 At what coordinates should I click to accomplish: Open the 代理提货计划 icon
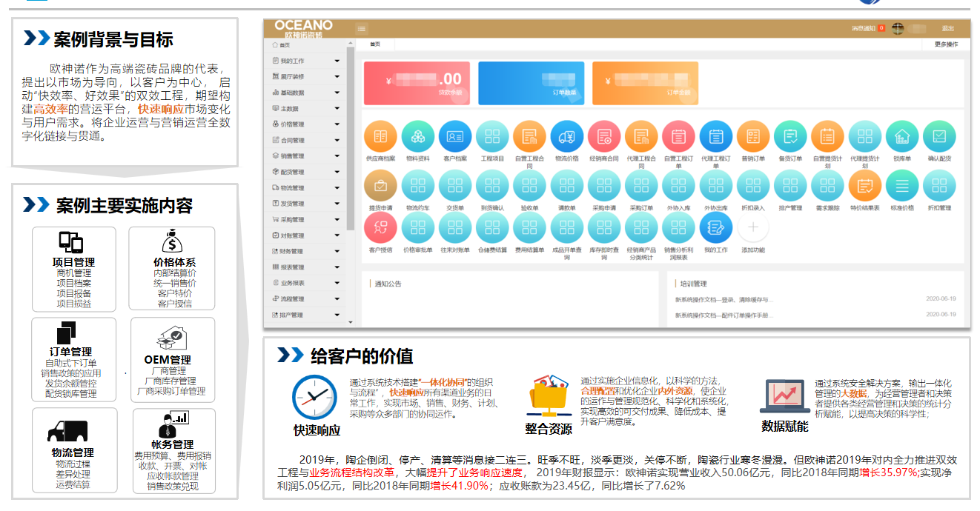pyautogui.click(x=865, y=136)
